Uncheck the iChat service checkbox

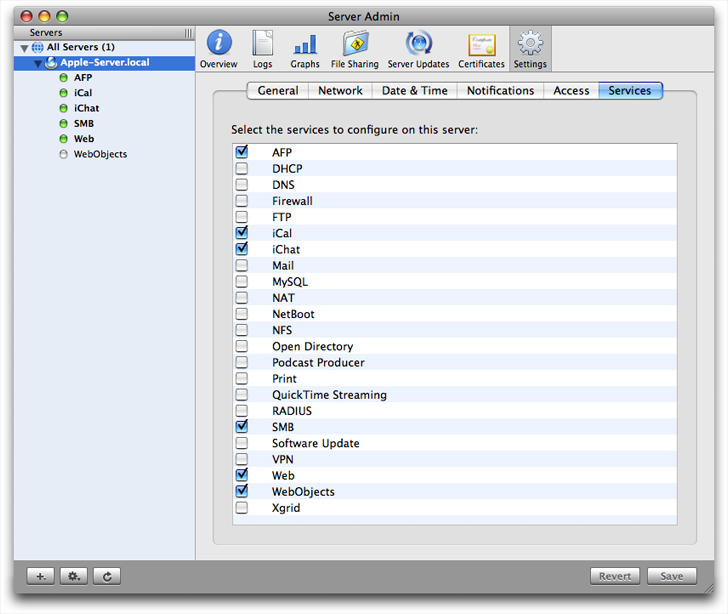tap(242, 249)
